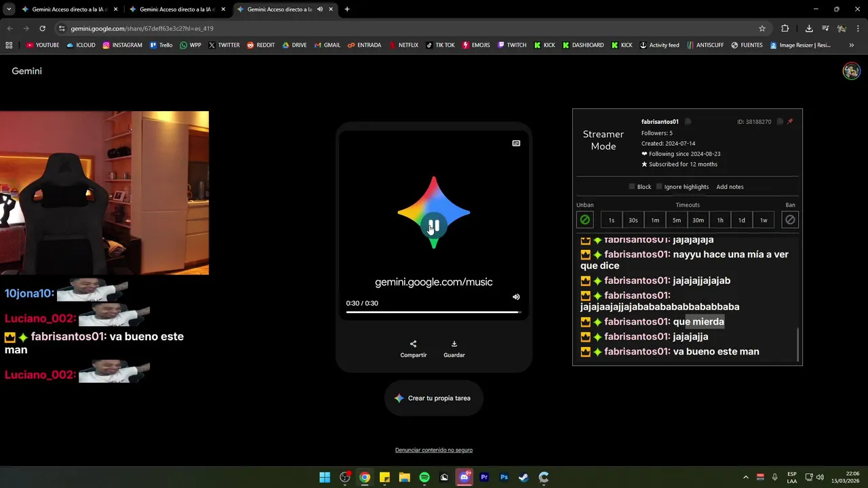Image resolution: width=868 pixels, height=488 pixels.
Task: Toggle captions icon in the media player
Action: [516, 143]
